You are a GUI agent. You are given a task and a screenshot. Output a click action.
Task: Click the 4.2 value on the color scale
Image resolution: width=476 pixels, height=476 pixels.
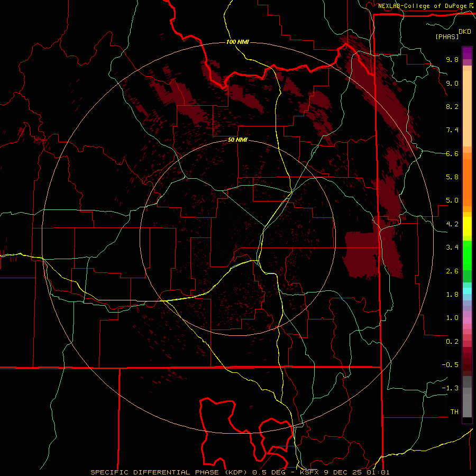click(x=452, y=224)
